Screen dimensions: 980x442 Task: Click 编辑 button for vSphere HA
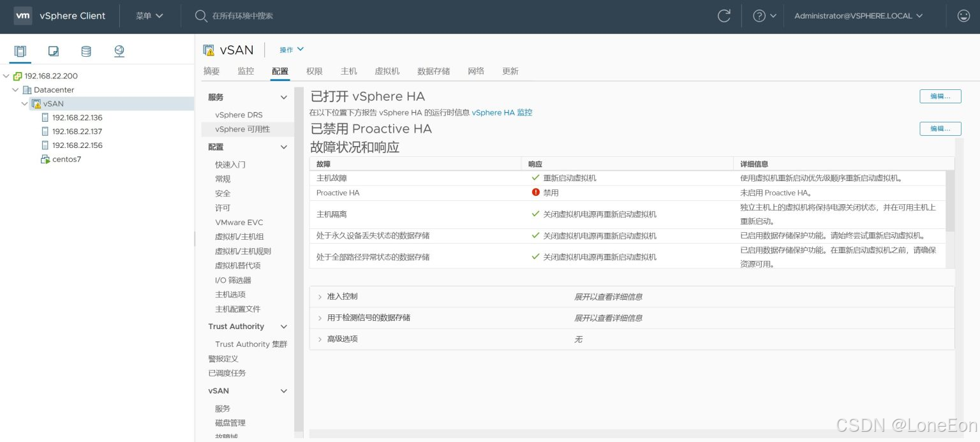tap(940, 96)
